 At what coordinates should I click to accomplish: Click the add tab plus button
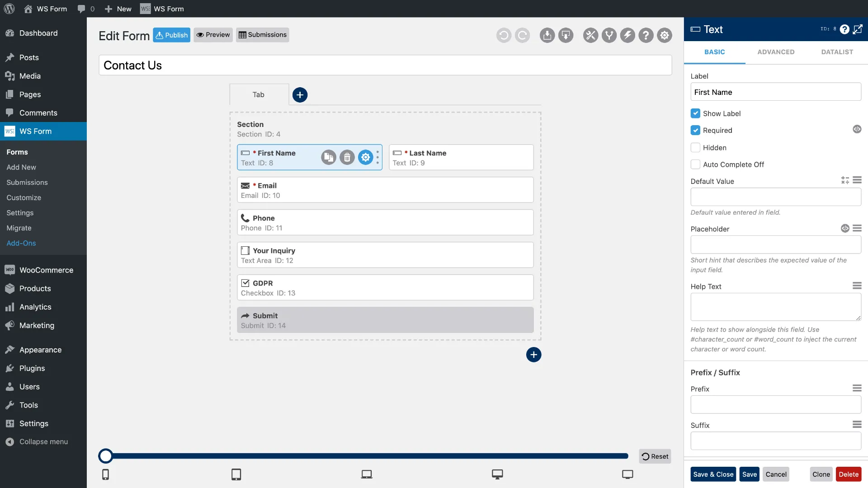pyautogui.click(x=300, y=95)
